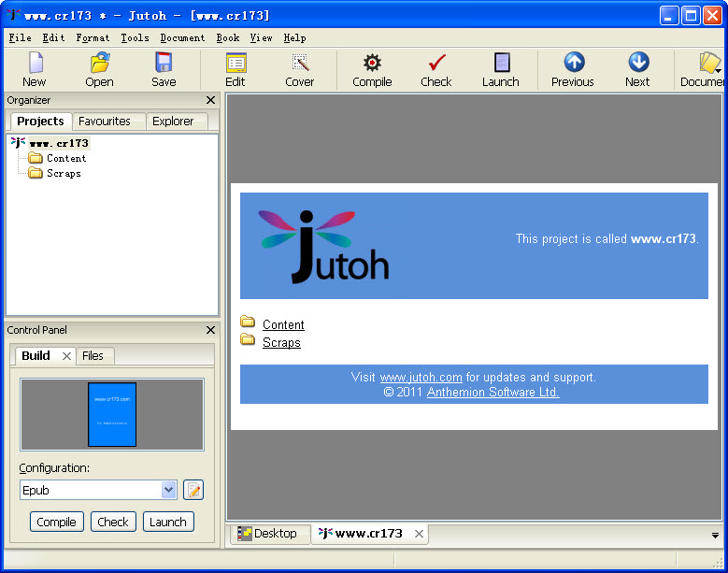Click the Open folder toolbar icon

[100, 63]
